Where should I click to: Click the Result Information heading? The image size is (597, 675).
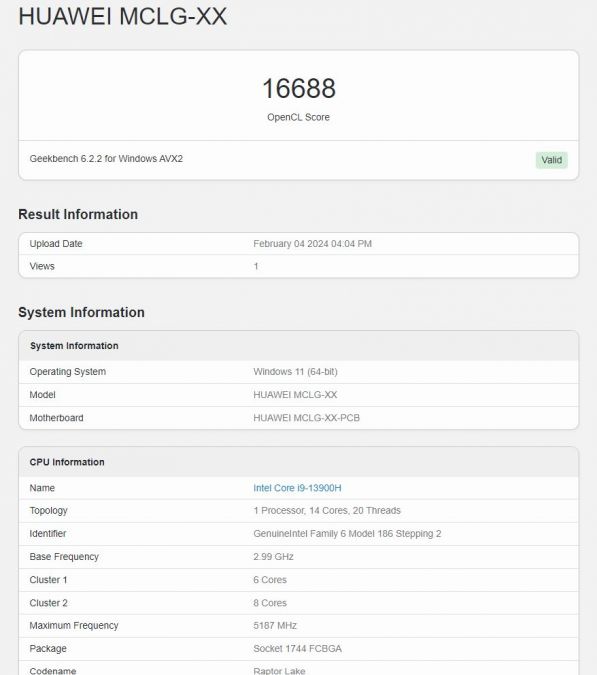coord(78,214)
